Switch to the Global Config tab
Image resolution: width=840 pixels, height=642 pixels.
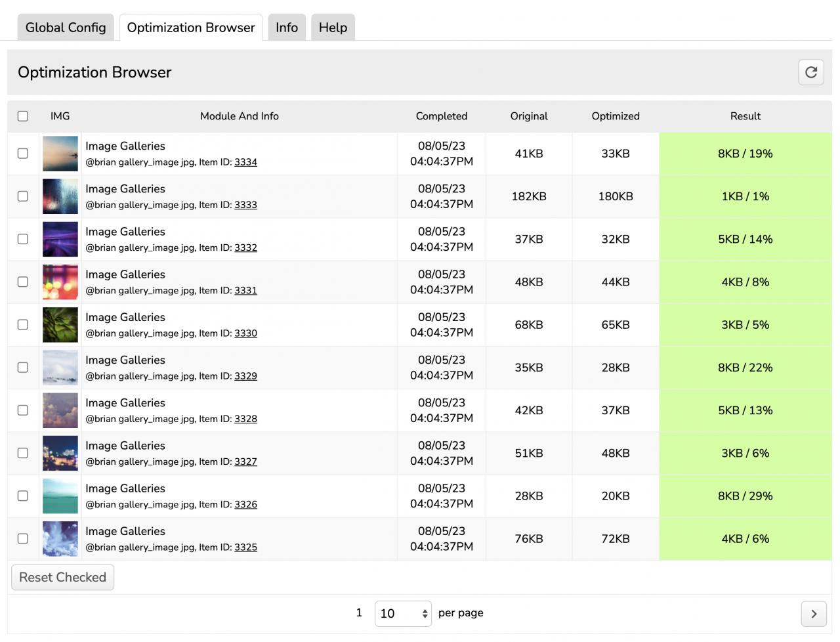[66, 28]
